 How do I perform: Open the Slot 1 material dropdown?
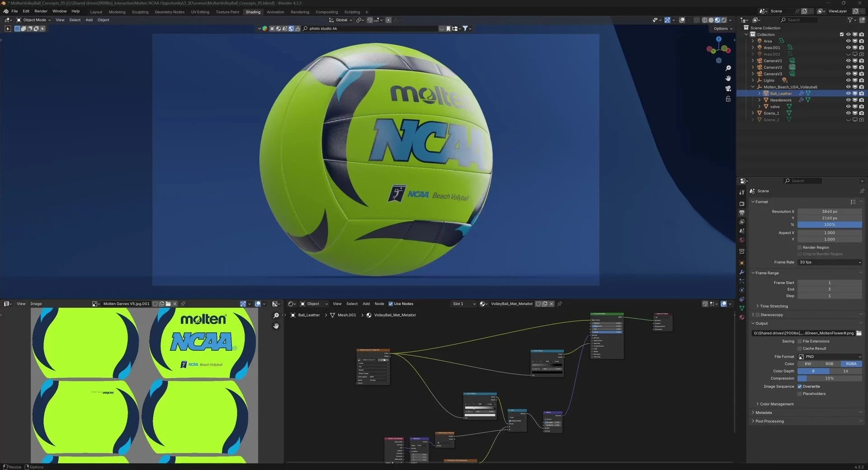(464, 304)
